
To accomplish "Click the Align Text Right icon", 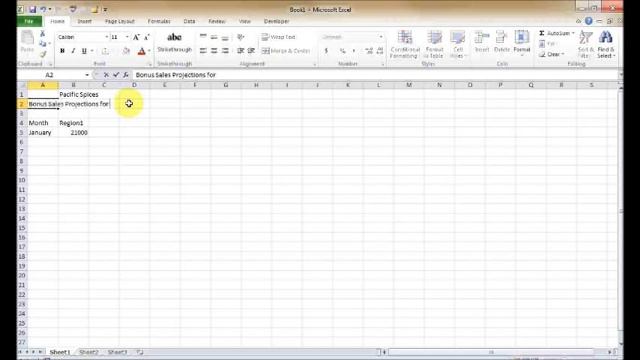I will [x=225, y=51].
